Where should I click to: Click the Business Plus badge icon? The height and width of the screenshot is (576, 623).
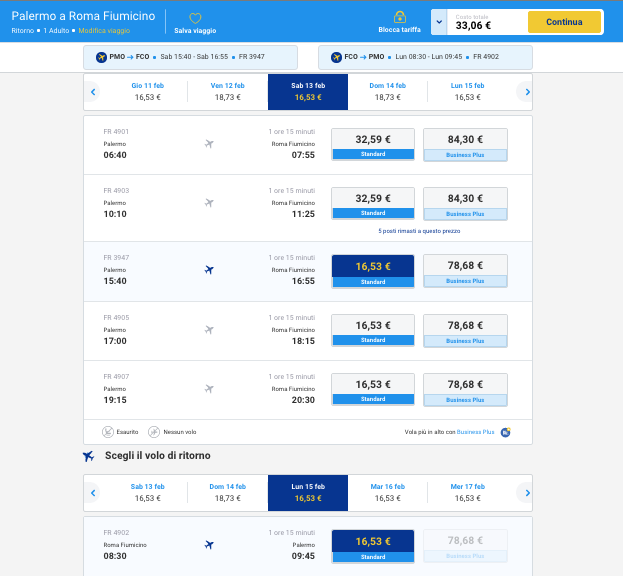[506, 432]
